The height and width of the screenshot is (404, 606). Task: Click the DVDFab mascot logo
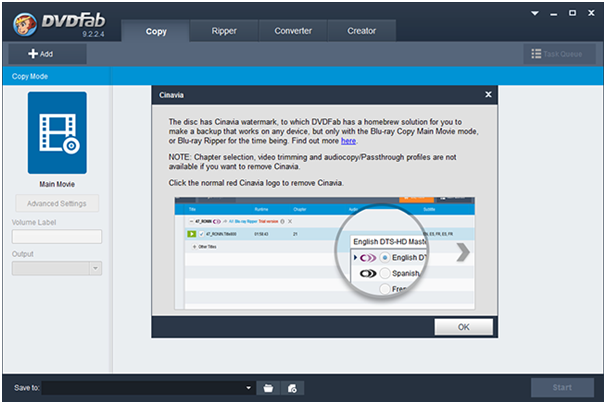[25, 24]
